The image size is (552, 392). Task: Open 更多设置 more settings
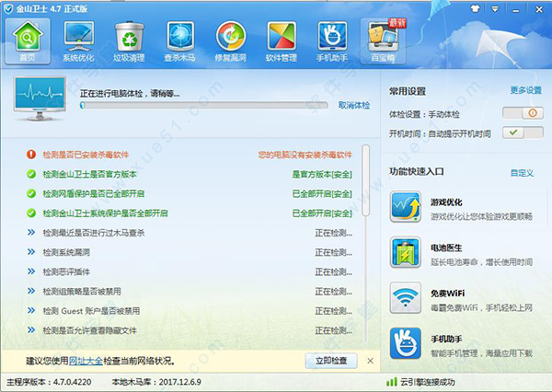pos(526,90)
